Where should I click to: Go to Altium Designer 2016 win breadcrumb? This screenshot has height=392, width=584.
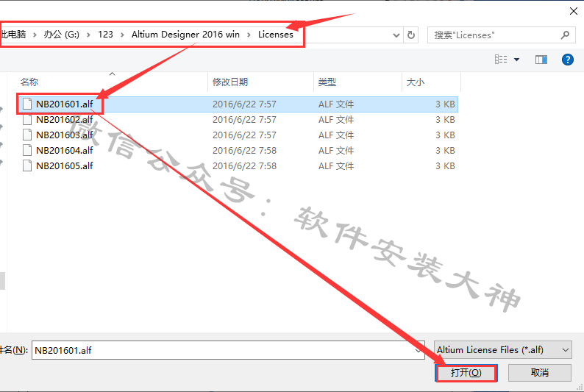185,35
